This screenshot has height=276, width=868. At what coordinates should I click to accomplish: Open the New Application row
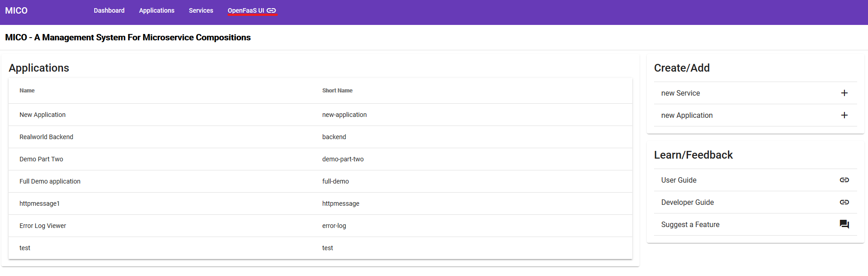point(320,115)
